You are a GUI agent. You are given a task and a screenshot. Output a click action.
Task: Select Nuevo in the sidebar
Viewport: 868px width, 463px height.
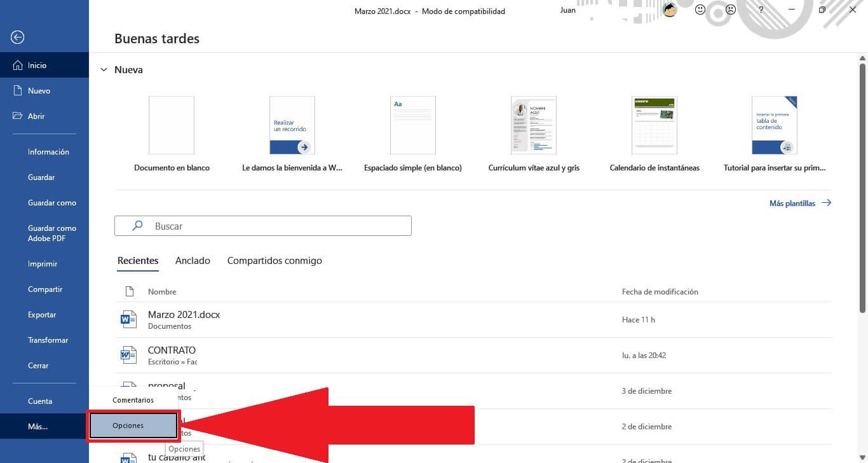point(44,90)
